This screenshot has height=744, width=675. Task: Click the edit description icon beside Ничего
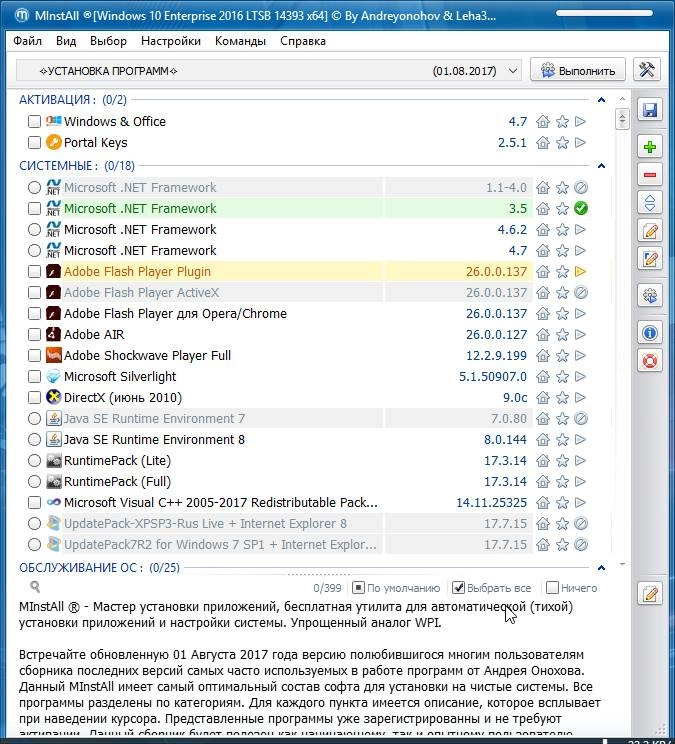649,594
